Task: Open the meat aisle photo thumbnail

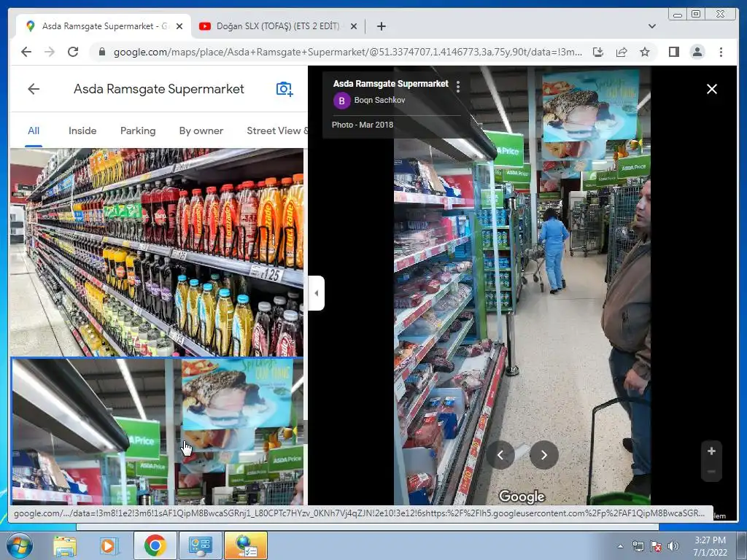Action: [157, 432]
